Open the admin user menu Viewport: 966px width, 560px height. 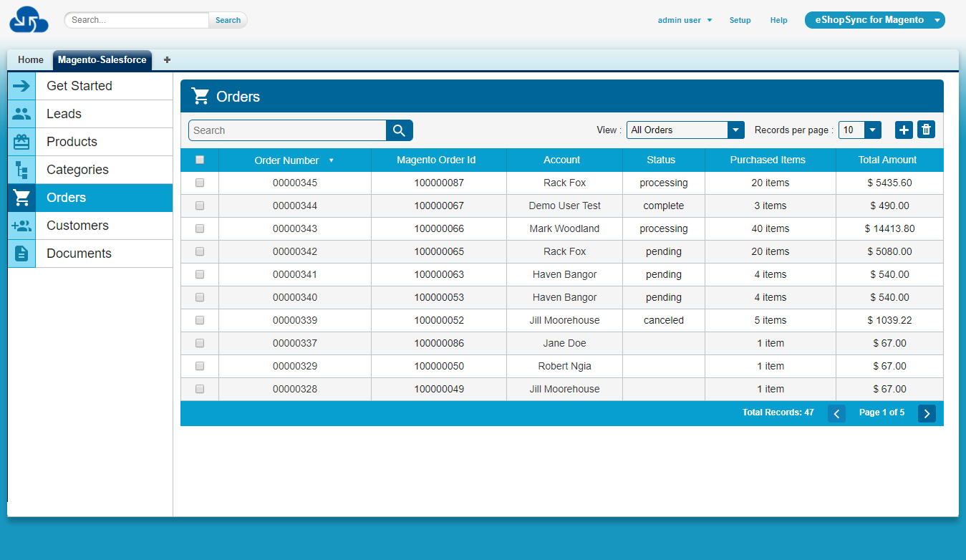[685, 20]
